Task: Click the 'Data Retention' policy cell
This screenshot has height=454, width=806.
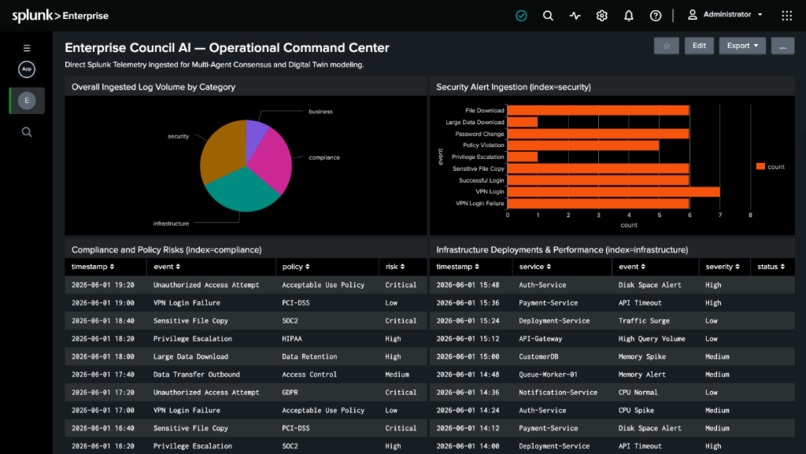Action: coord(309,356)
